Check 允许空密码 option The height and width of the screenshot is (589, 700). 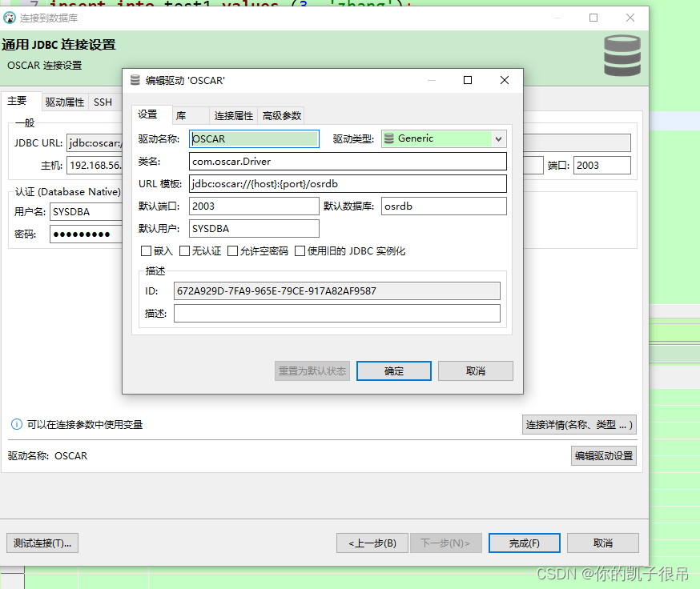click(231, 250)
